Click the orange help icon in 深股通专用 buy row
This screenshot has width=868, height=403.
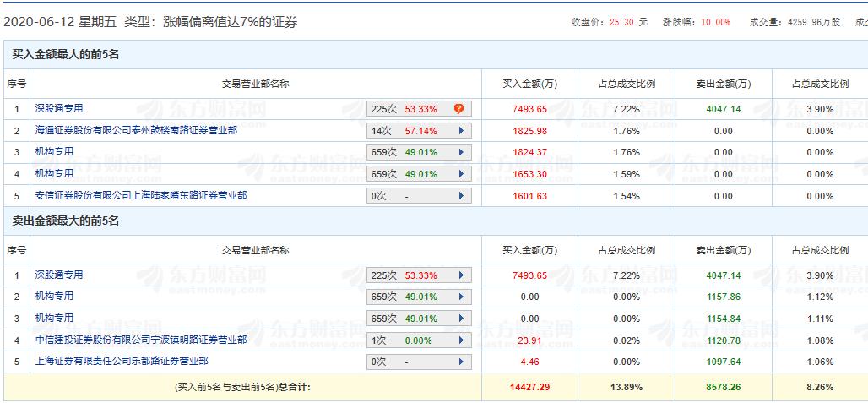coord(458,109)
